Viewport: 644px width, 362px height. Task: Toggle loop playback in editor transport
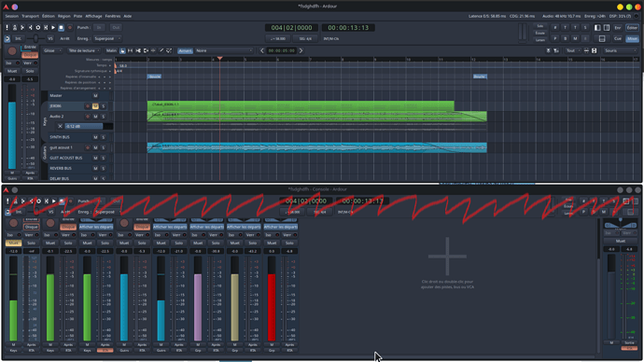coord(37,27)
